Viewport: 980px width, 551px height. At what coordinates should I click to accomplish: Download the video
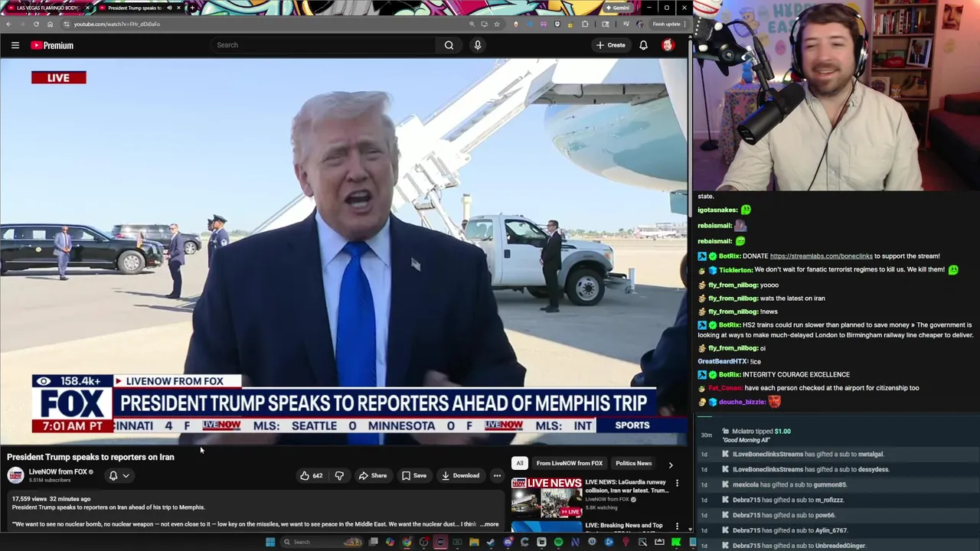click(460, 475)
